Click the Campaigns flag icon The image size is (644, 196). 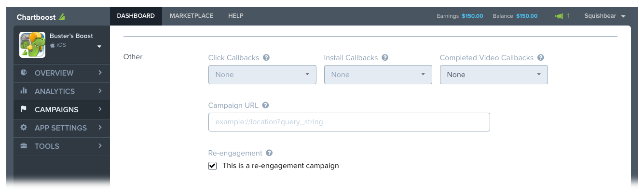24,109
